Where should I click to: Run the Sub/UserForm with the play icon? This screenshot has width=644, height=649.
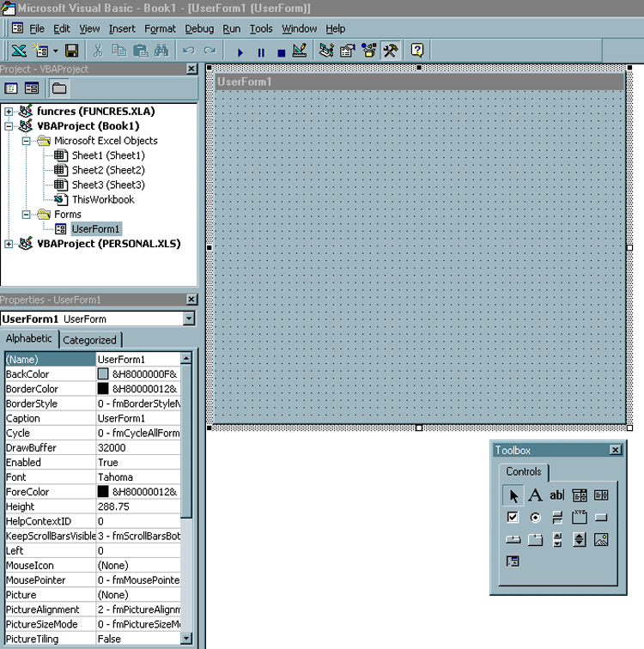coord(240,52)
